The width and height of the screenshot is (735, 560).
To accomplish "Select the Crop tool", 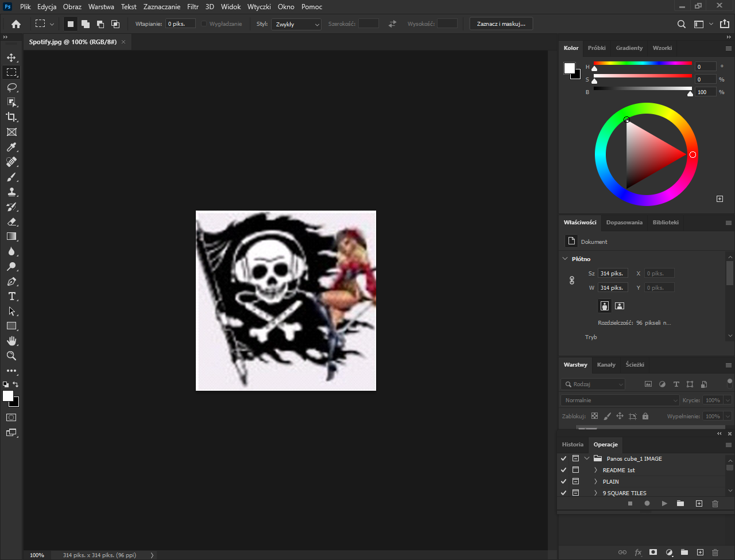I will point(11,117).
